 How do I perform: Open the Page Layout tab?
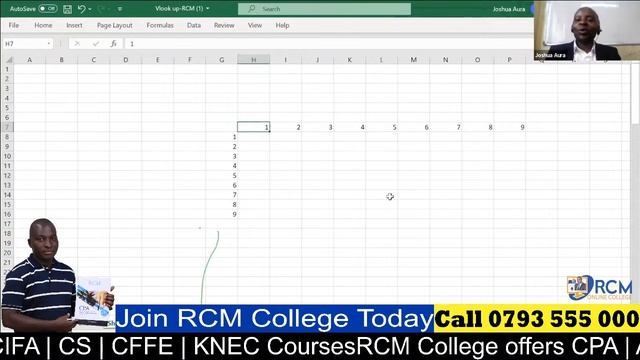(x=115, y=25)
